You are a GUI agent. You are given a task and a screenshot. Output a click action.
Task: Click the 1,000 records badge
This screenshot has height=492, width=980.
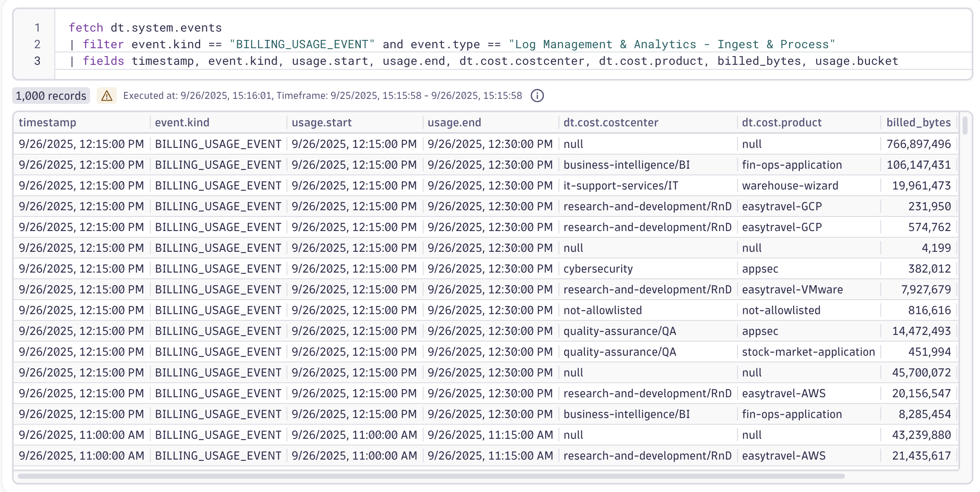[x=51, y=96]
